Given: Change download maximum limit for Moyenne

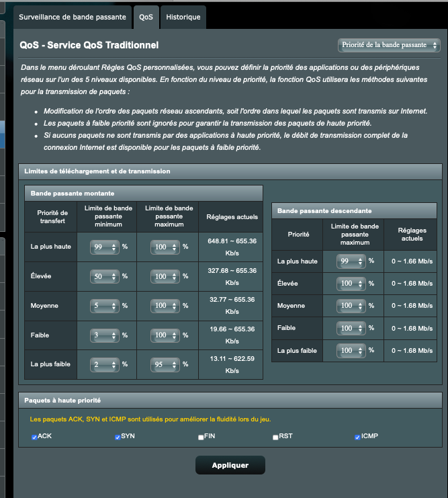Looking at the screenshot, I should [351, 306].
